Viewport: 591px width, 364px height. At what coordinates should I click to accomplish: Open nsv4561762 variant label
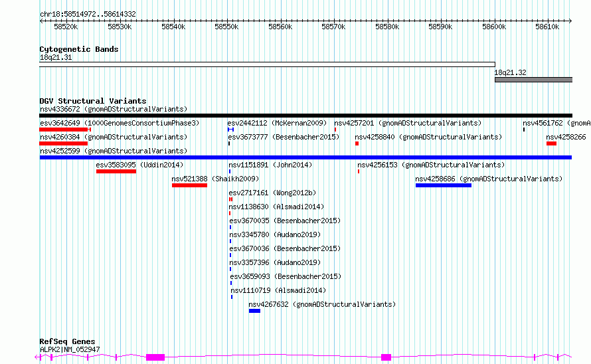pyautogui.click(x=556, y=124)
